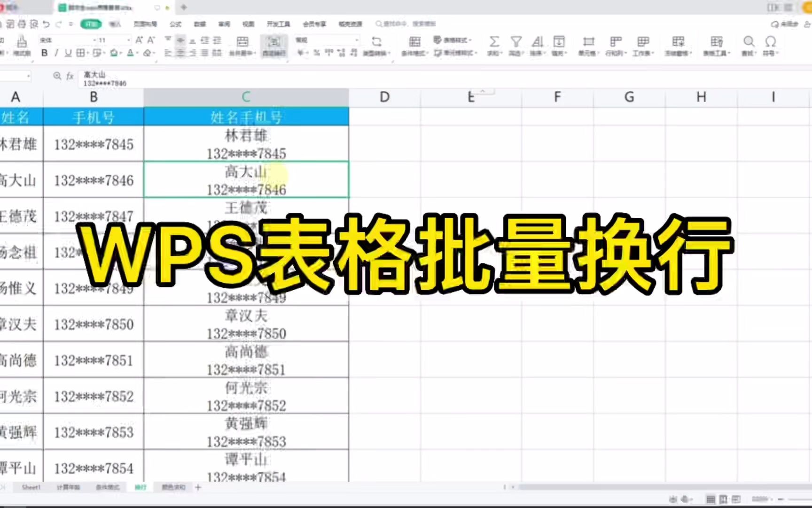Viewport: 812px width, 508px height.
Task: Add a new sheet with plus button
Action: [x=198, y=487]
